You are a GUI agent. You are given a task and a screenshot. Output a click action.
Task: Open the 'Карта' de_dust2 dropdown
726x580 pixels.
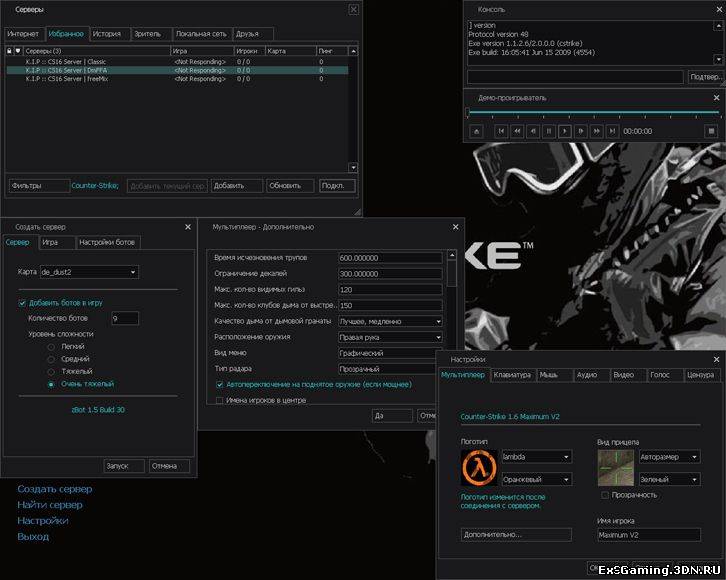tap(89, 272)
